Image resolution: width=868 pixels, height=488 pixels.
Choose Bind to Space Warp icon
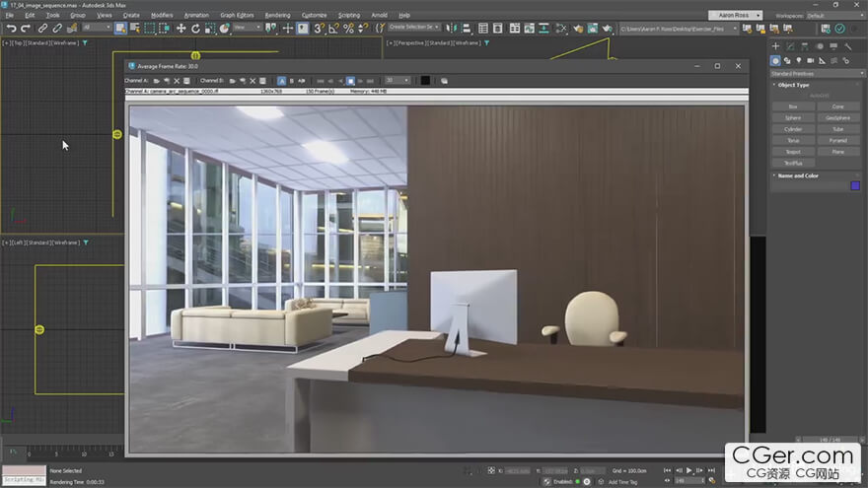pos(72,29)
